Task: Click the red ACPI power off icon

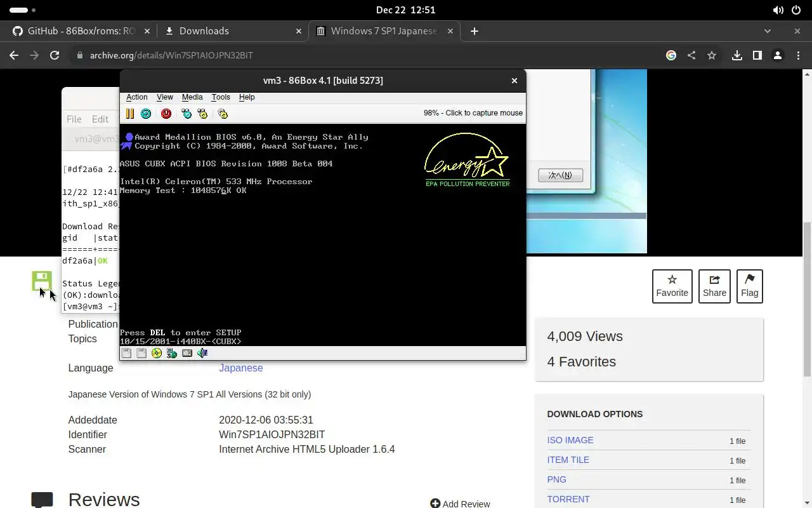Action: point(166,114)
